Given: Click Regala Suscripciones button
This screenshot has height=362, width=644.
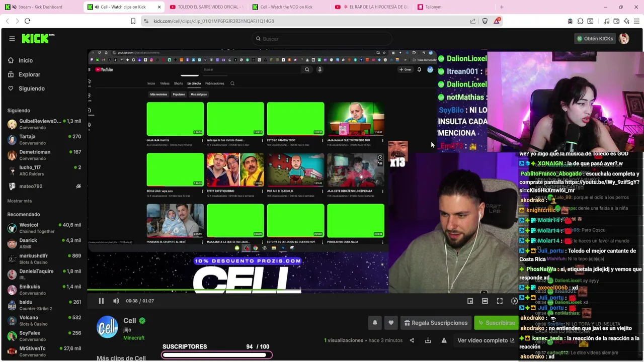Looking at the screenshot, I should (436, 323).
